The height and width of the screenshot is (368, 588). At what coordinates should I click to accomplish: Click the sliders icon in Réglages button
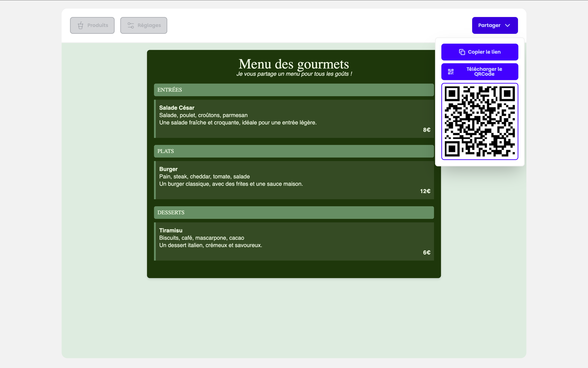tap(131, 25)
